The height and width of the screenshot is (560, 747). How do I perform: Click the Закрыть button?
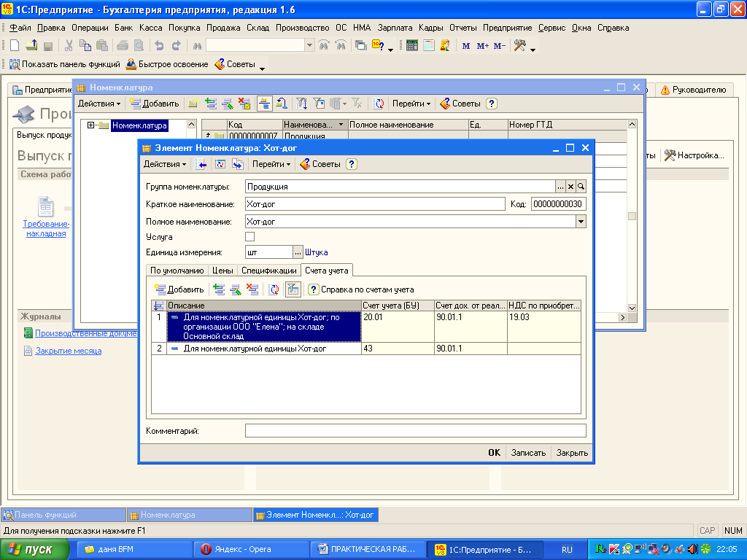572,452
